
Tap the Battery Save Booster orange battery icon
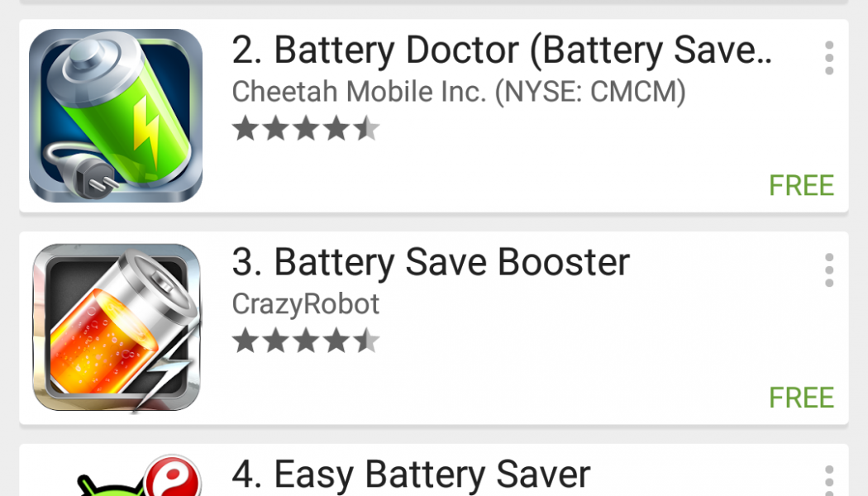[x=116, y=327]
